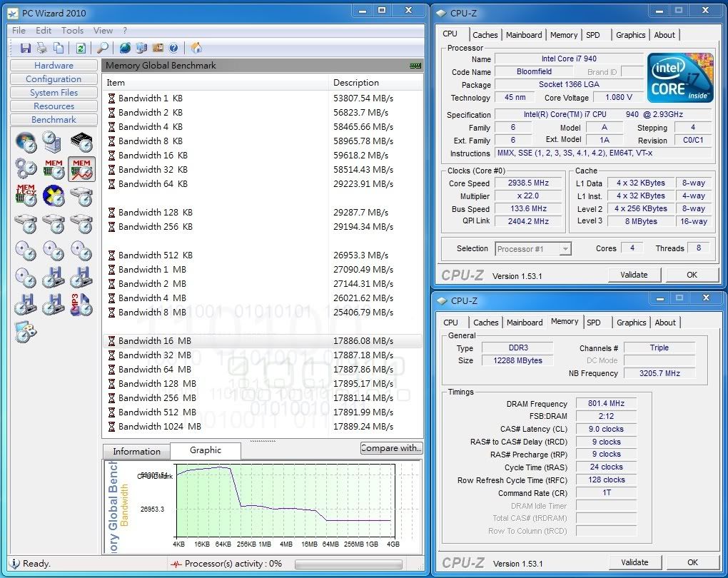This screenshot has height=578, width=728.
Task: Select the plain MEM memory benchmark icon
Action: tap(54, 169)
